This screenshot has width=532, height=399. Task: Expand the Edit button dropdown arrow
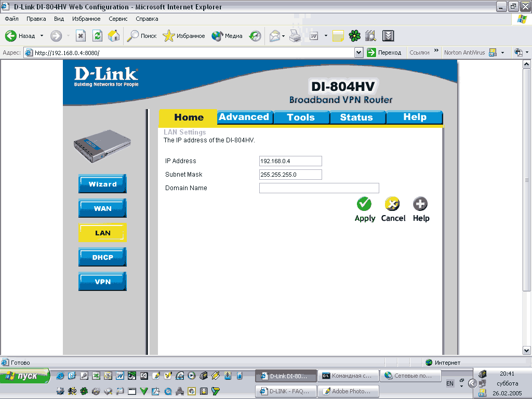[x=326, y=36]
